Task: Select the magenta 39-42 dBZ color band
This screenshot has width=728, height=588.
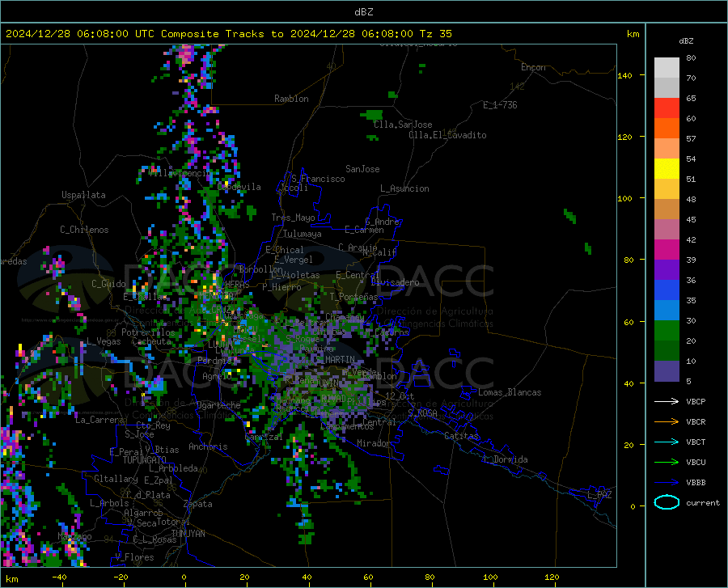Action: [667, 250]
